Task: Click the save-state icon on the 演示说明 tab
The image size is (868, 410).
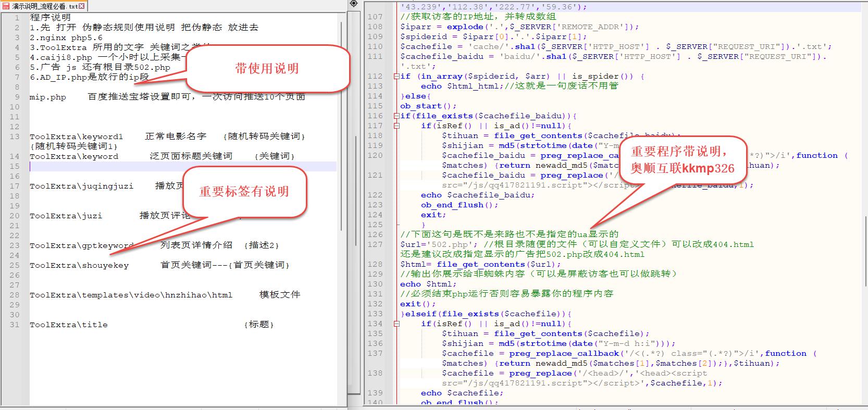Action: click(x=6, y=6)
